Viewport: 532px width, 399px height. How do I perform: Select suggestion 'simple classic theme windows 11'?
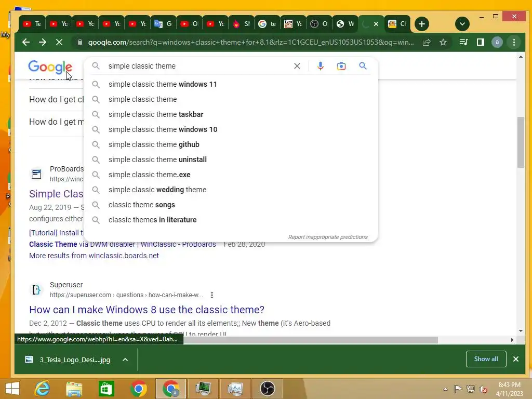click(x=231, y=84)
